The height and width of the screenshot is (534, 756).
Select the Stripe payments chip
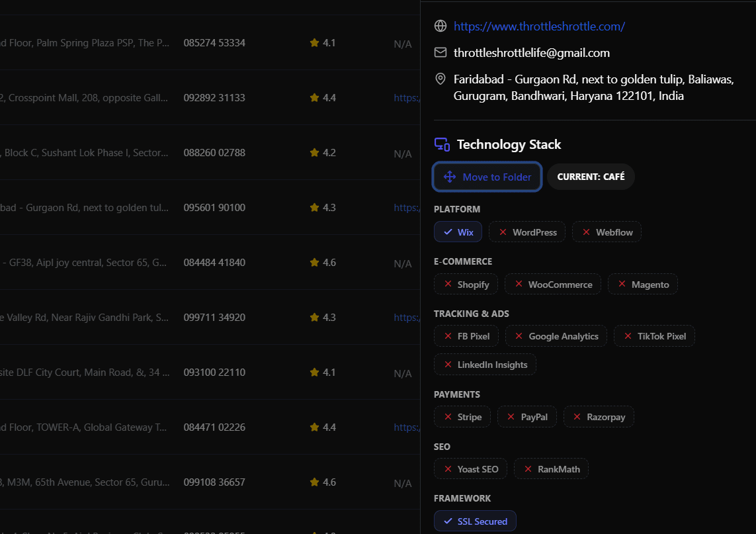point(462,417)
